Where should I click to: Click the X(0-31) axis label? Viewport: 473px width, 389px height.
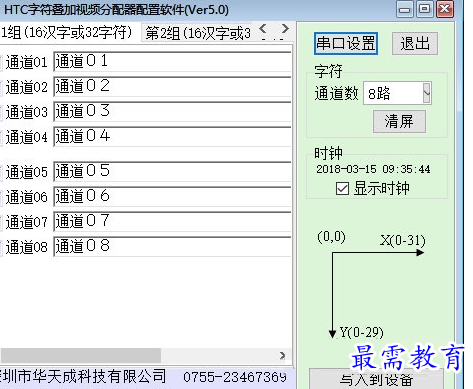pyautogui.click(x=403, y=240)
